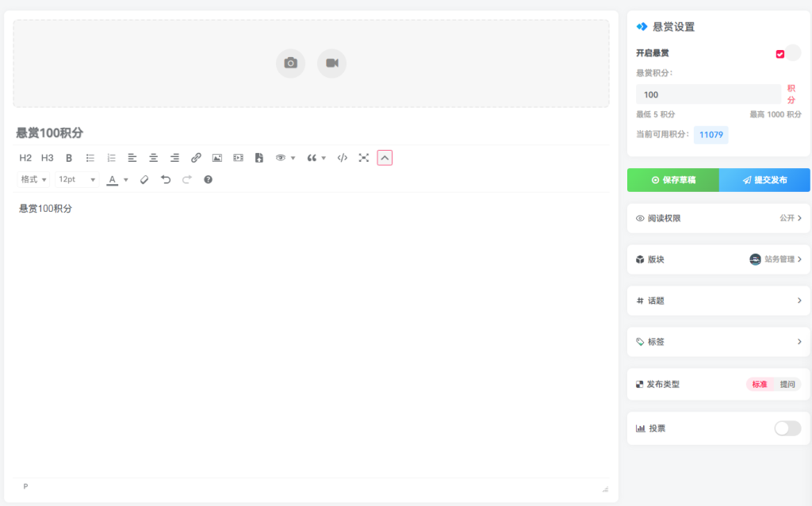Select 提问 as the publish type
Screen dimensions: 812x506
click(x=787, y=385)
